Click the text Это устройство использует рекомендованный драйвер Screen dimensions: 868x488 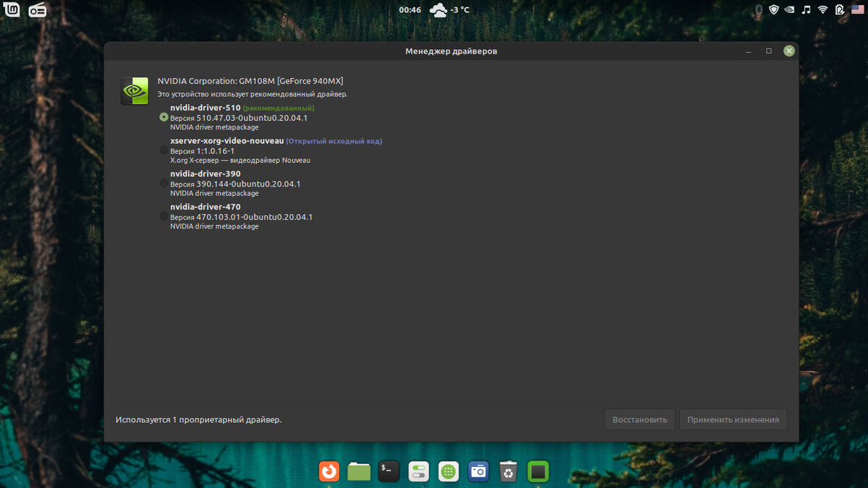pos(252,94)
